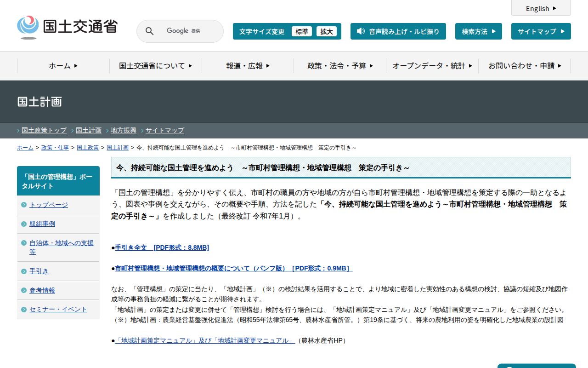Set text size to 拡大
This screenshot has height=368, width=588.
pyautogui.click(x=327, y=31)
